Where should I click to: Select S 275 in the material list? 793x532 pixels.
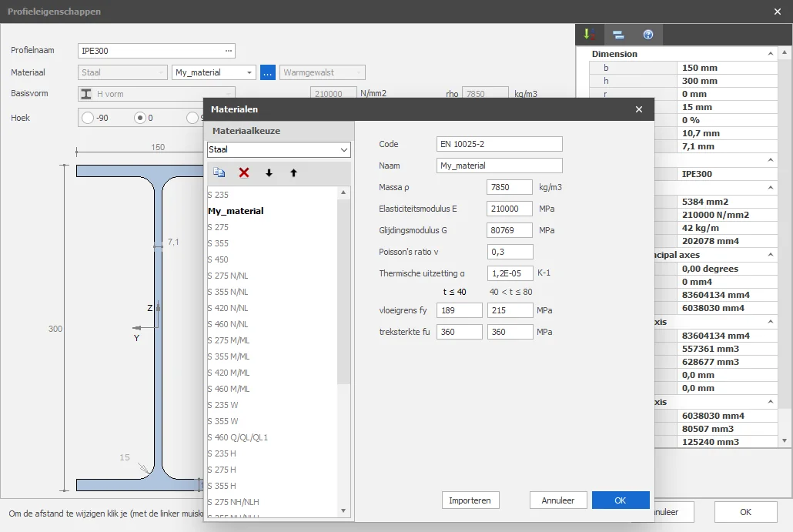[218, 227]
